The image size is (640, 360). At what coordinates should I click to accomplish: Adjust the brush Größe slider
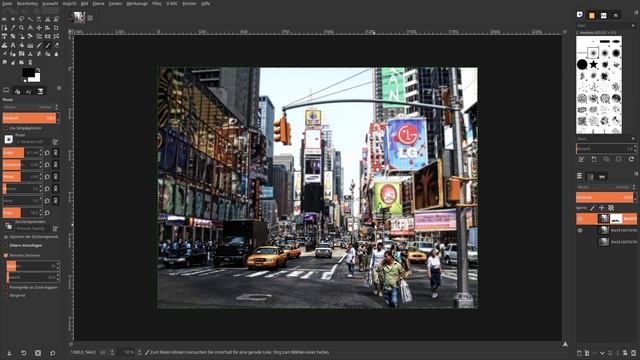pos(21,153)
